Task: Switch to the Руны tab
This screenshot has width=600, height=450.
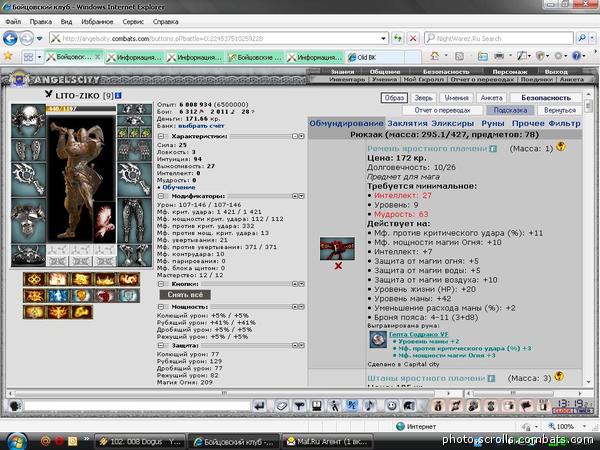Action: coord(493,123)
